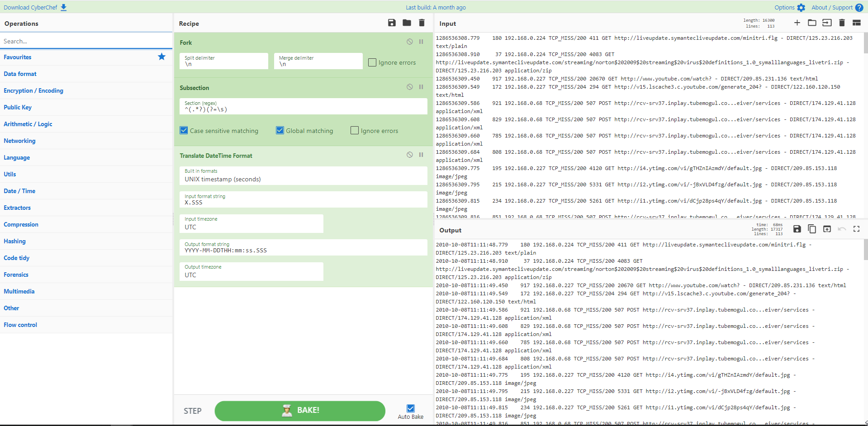Image resolution: width=868 pixels, height=426 pixels.
Task: Open Input timezone dropdown
Action: pos(251,223)
